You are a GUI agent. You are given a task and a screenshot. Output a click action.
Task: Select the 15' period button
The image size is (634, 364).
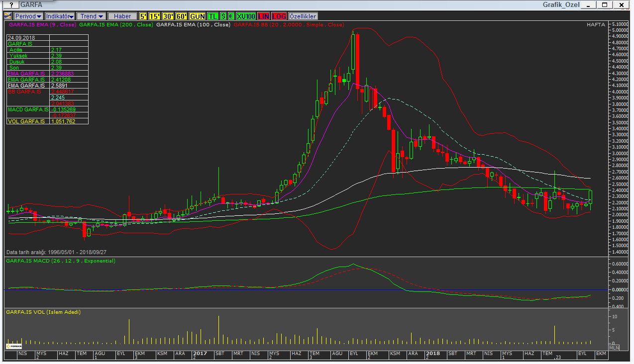(155, 16)
